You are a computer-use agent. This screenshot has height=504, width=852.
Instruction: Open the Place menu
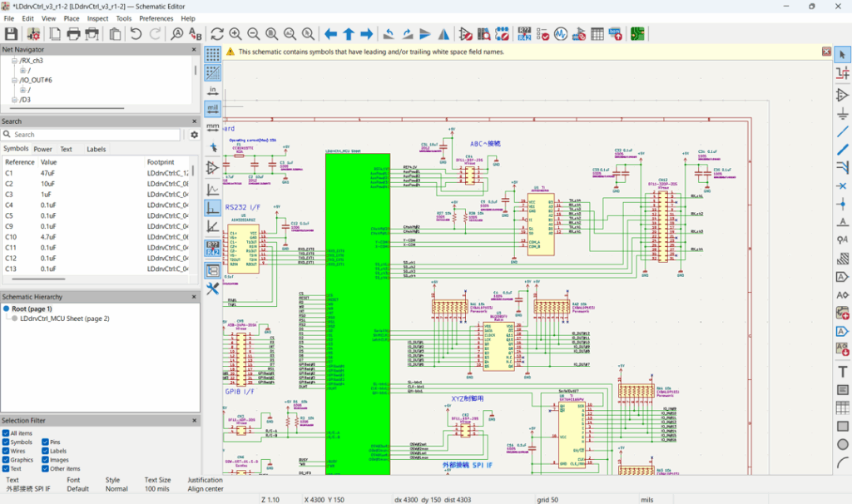pyautogui.click(x=72, y=18)
